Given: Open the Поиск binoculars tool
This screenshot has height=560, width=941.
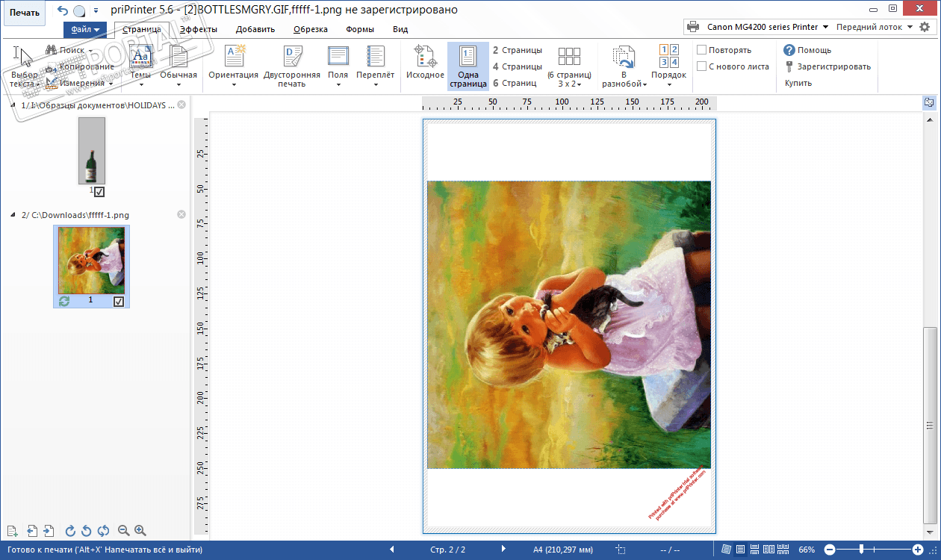Looking at the screenshot, I should [69, 50].
